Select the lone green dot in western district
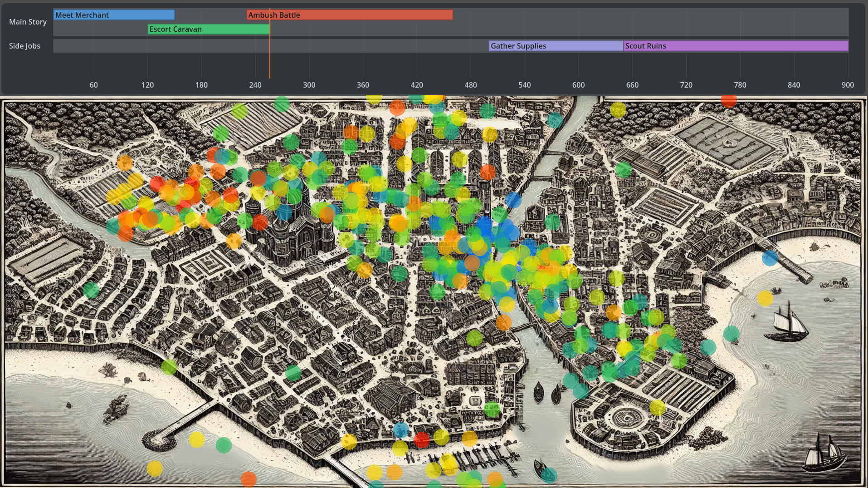 (x=91, y=290)
